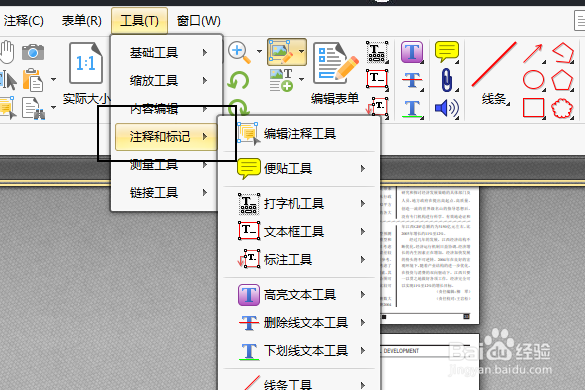Expand the add image dropdown arrow
Viewport: 585px width, 390px height.
click(x=301, y=79)
